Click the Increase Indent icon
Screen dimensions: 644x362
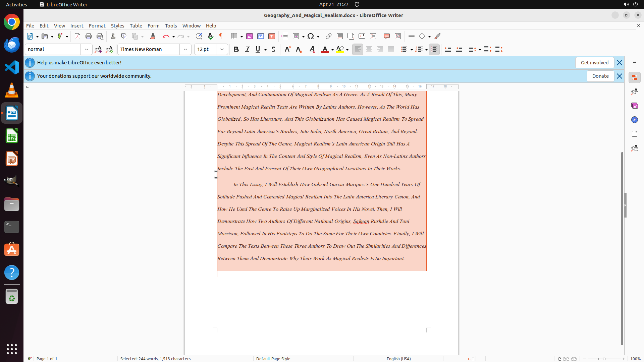[448, 49]
